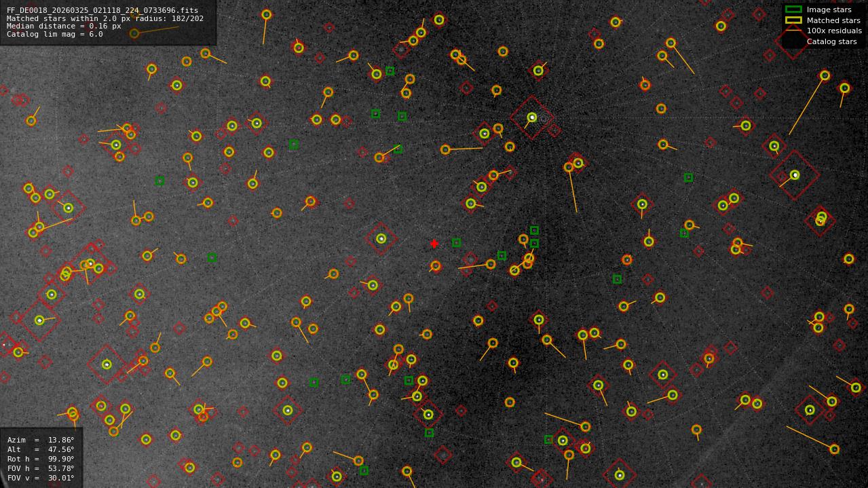This screenshot has height=488, width=868.
Task: Select the "Image stars" legend label
Action: (829, 10)
